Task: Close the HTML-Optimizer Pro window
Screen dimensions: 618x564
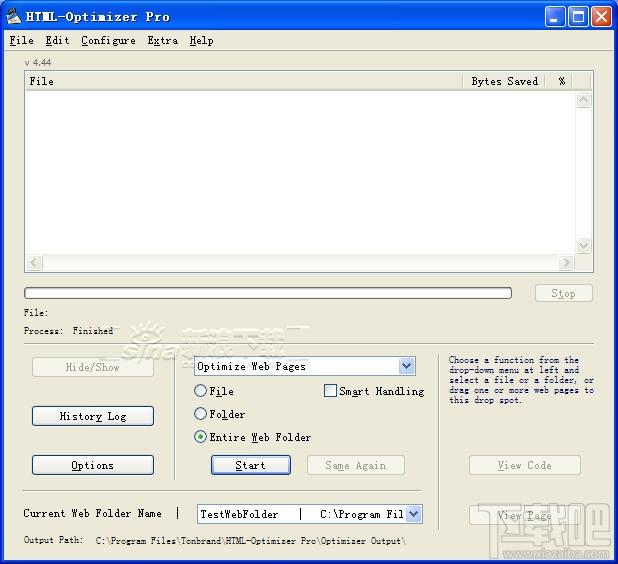Action: [x=601, y=17]
